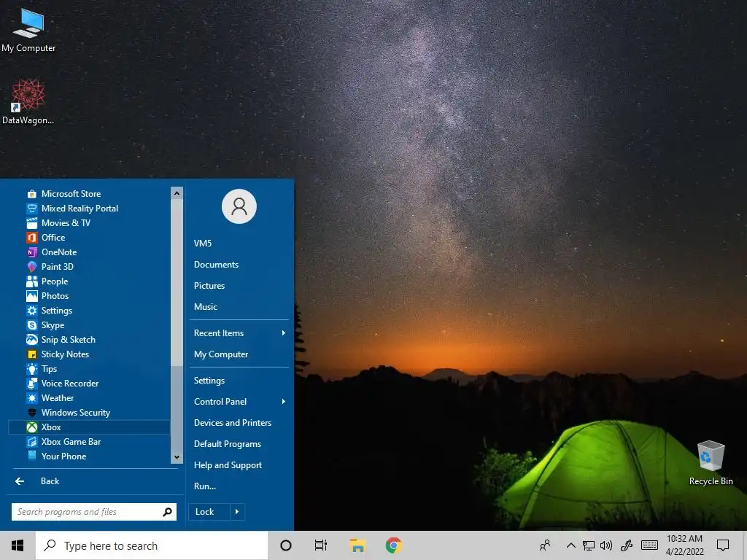Select My Computer desktop icon
Viewport: 747px width, 560px height.
28,29
